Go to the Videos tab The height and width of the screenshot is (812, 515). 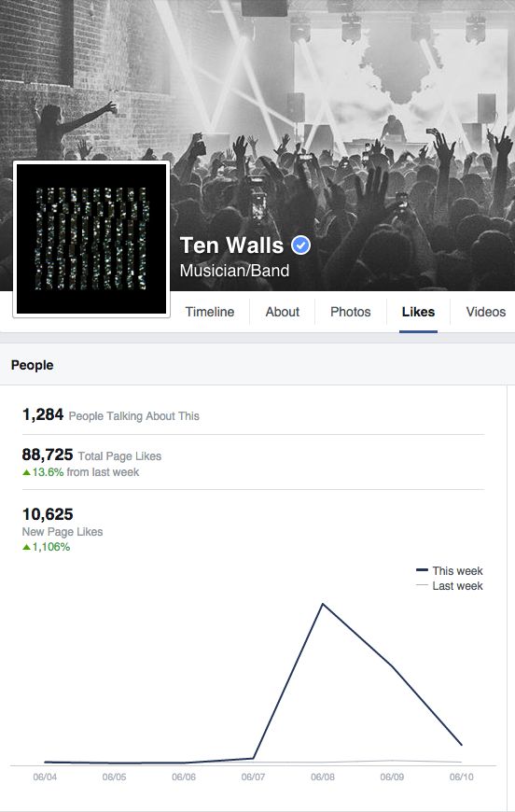(x=485, y=312)
